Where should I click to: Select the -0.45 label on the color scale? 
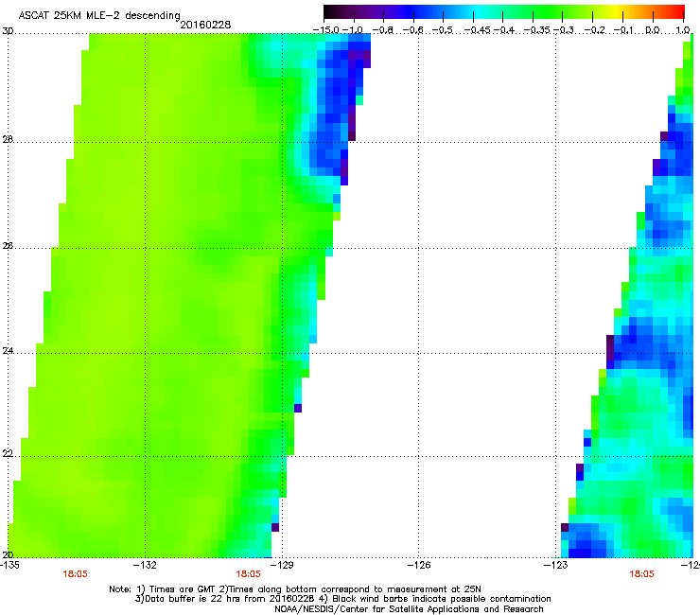point(477,30)
